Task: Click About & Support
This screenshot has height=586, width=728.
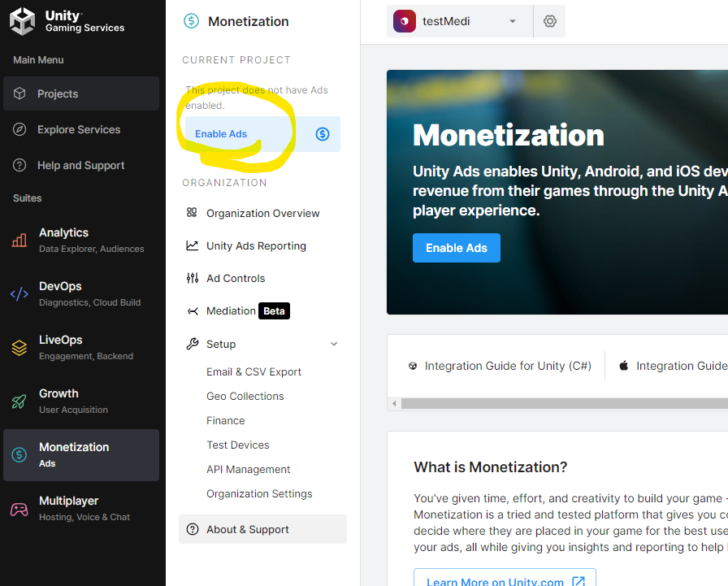Action: 262,529
